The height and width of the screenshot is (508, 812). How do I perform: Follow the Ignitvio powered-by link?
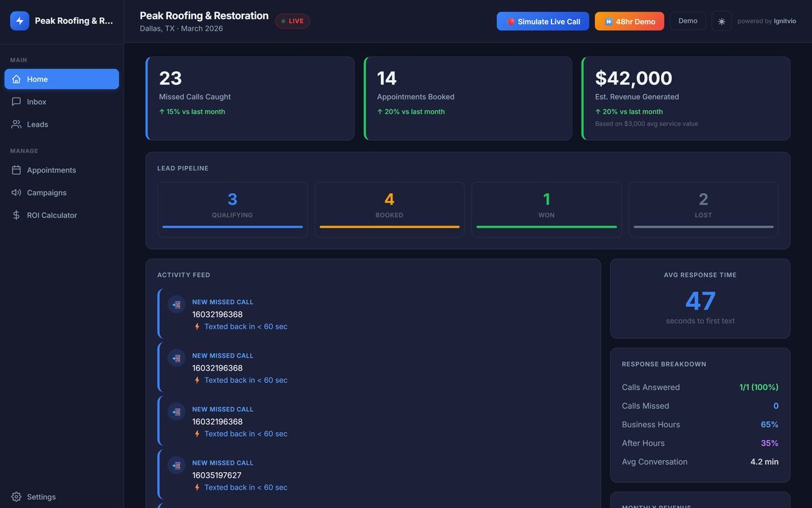pos(785,21)
